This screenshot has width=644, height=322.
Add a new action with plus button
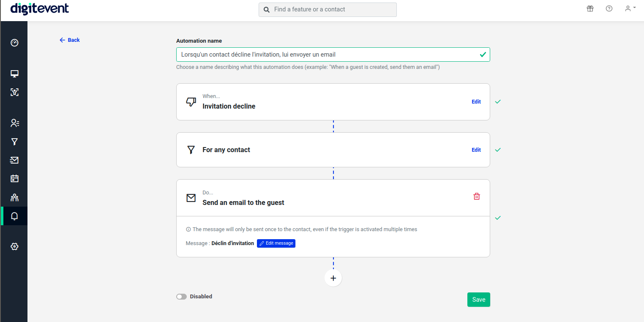pyautogui.click(x=333, y=278)
